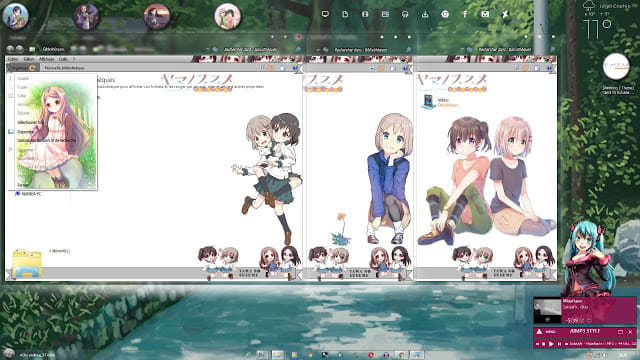The width and height of the screenshot is (640, 360).
Task: Start playback with AIMP play button
Action: coord(551,344)
